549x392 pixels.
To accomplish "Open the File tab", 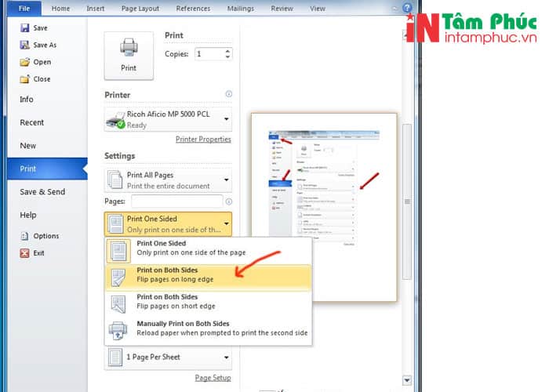I will tap(24, 9).
